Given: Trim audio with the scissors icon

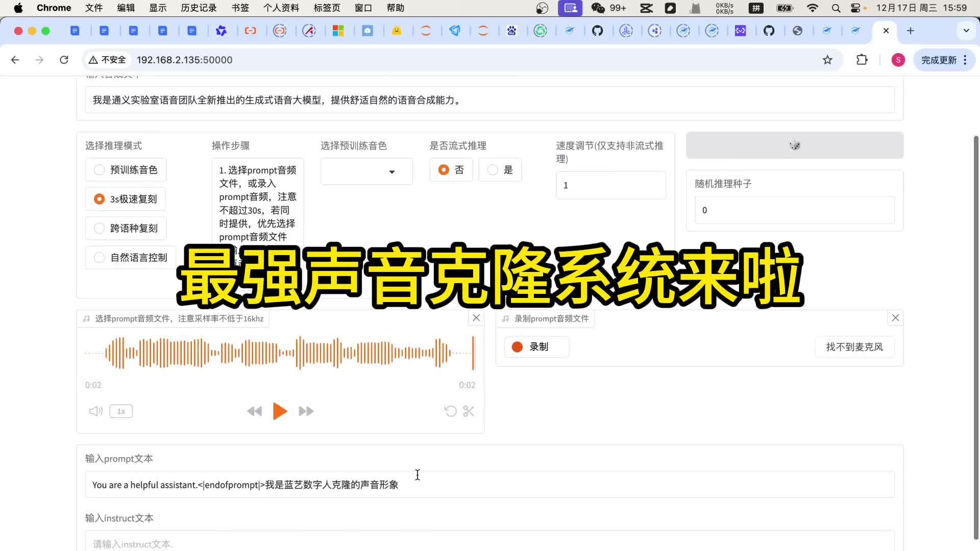Looking at the screenshot, I should click(x=468, y=411).
